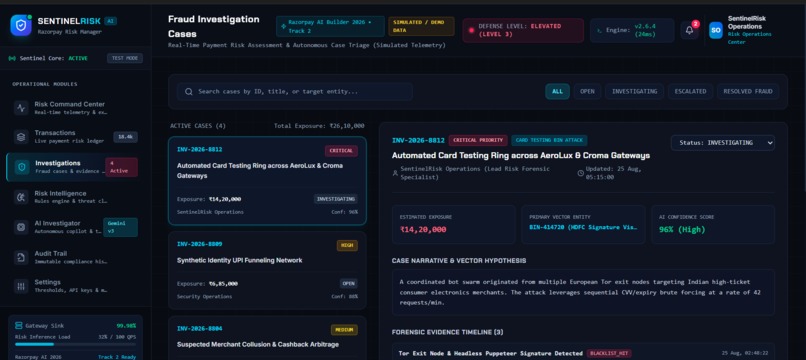This screenshot has height=360, width=806.
Task: Click the person icon beside SentinelRisk Operations
Action: pyautogui.click(x=395, y=173)
